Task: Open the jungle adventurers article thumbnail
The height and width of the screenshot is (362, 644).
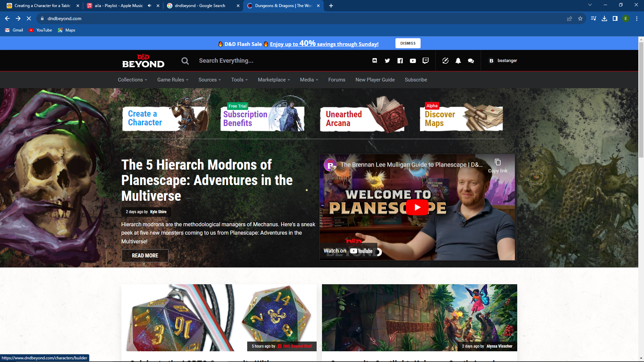Action: pos(419,317)
